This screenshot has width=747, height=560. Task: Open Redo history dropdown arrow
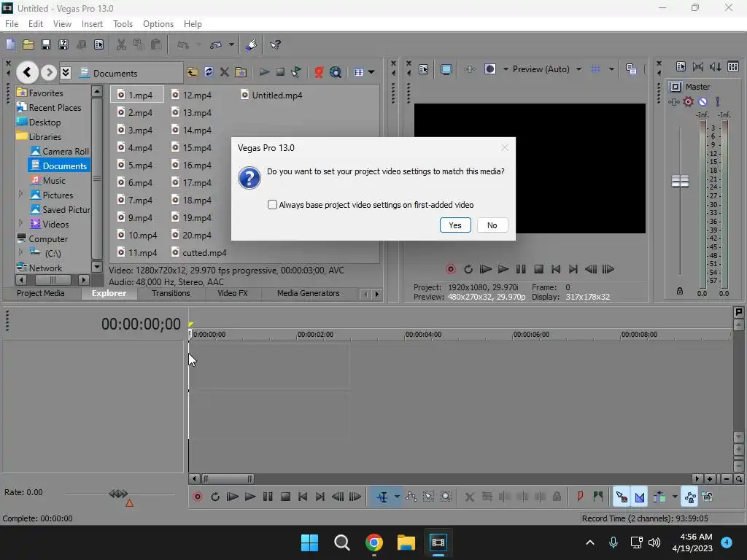pos(231,44)
